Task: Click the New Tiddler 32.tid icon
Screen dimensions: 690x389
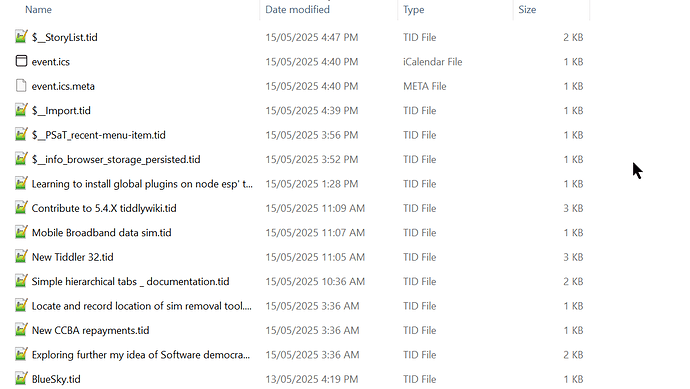Action: 21,256
